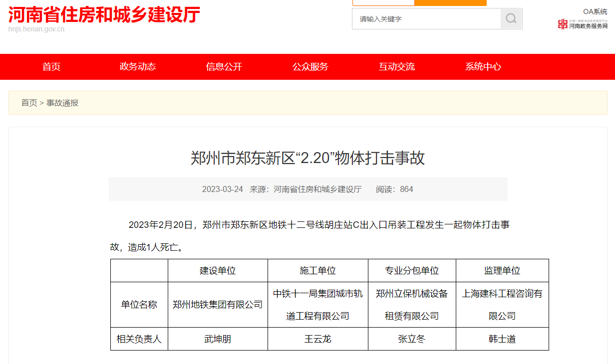Click the publish date 2023-03-24
Viewport: 615px width, 364px height.
coord(223,189)
